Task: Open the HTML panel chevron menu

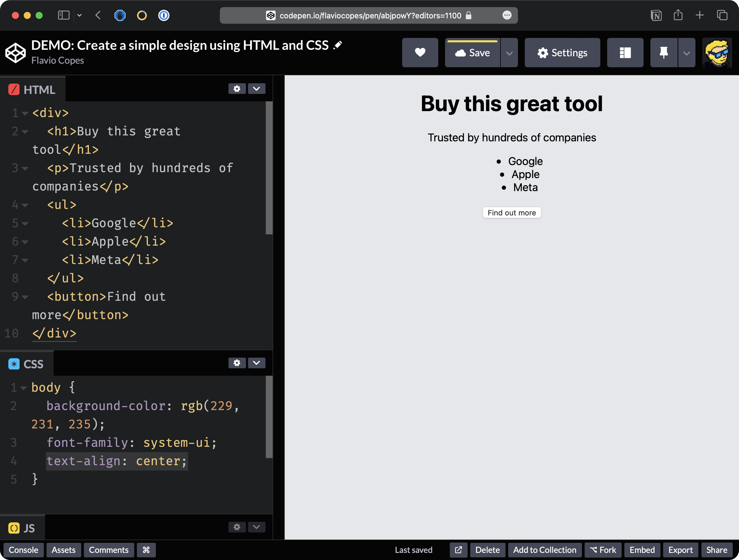Action: tap(257, 89)
